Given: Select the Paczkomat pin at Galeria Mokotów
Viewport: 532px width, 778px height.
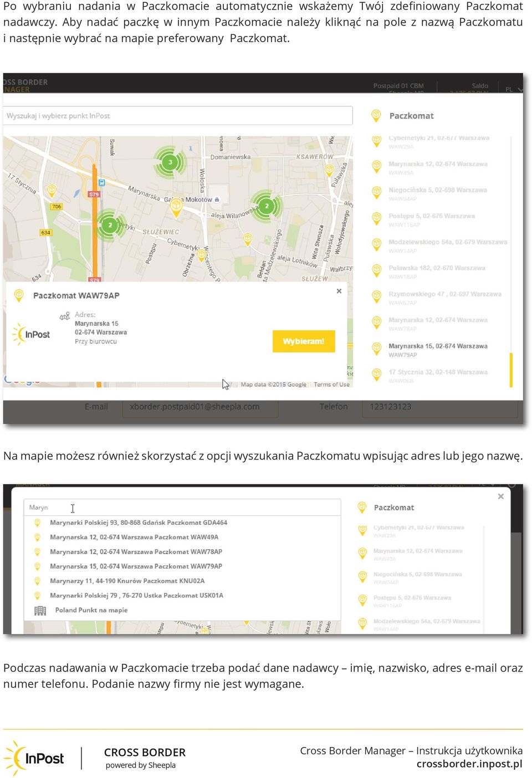Looking at the screenshot, I should (x=176, y=207).
